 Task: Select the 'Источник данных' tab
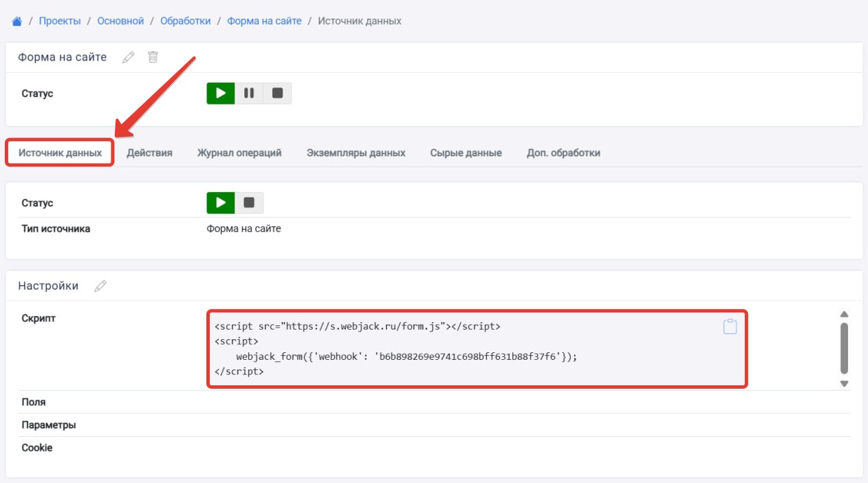click(60, 153)
